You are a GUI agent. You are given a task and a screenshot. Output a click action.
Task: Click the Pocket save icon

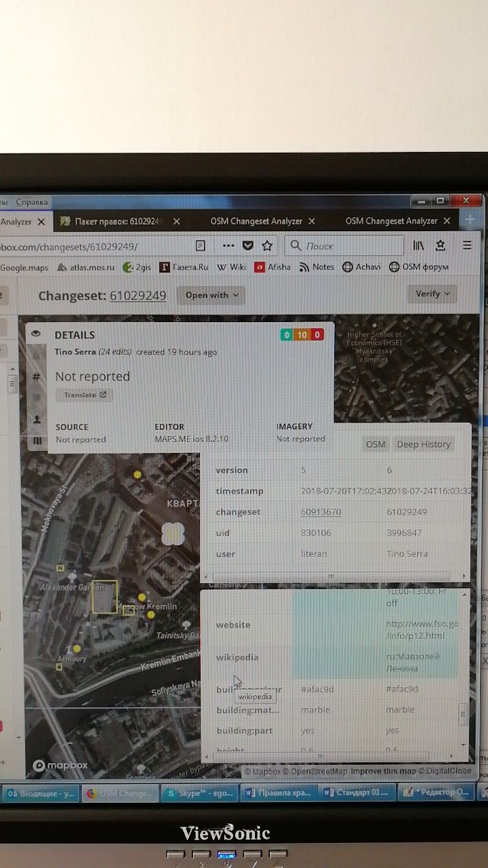coord(248,245)
